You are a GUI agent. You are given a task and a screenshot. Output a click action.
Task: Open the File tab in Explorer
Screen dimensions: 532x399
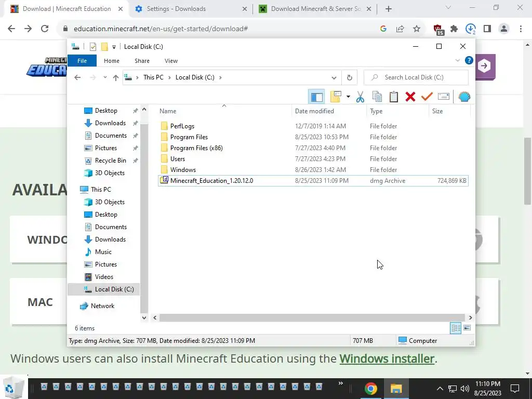pos(82,61)
